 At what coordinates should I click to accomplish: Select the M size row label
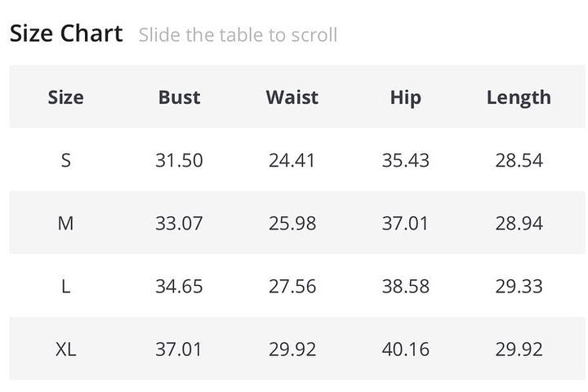(x=65, y=223)
